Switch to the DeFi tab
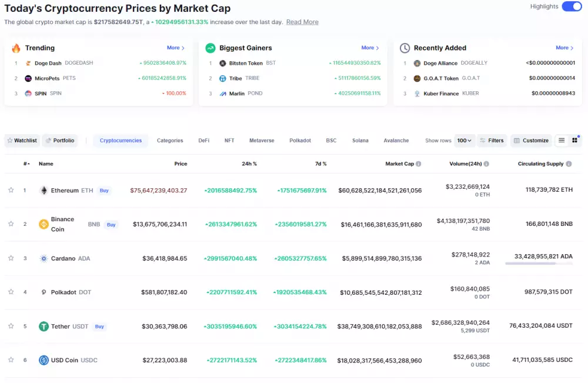Viewport: 588px width, 383px height. (x=203, y=140)
